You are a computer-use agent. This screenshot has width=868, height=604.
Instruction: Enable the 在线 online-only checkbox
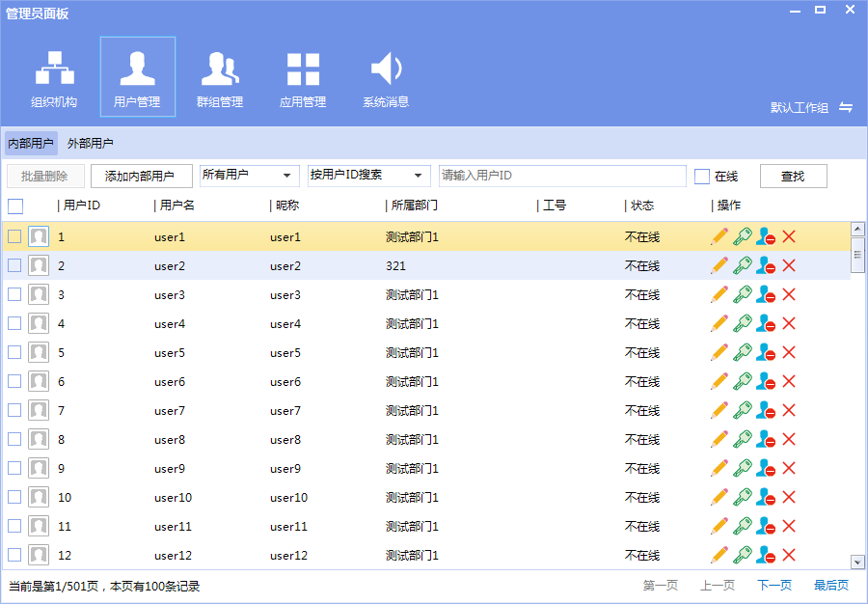tap(702, 177)
